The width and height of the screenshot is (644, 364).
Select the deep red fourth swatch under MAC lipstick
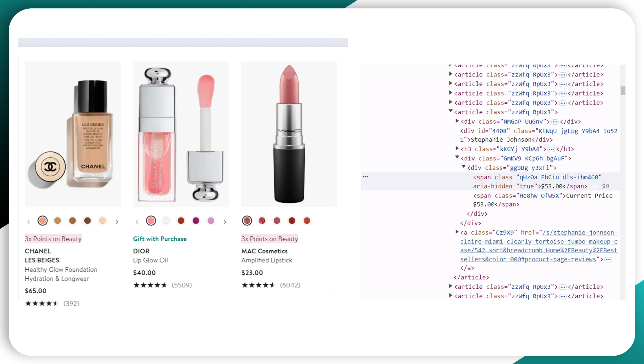(292, 221)
